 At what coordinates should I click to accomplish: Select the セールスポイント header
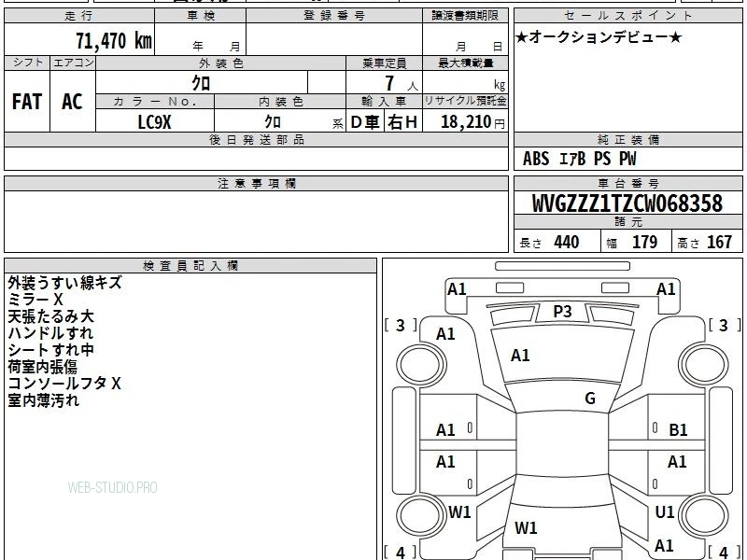[x=627, y=16]
